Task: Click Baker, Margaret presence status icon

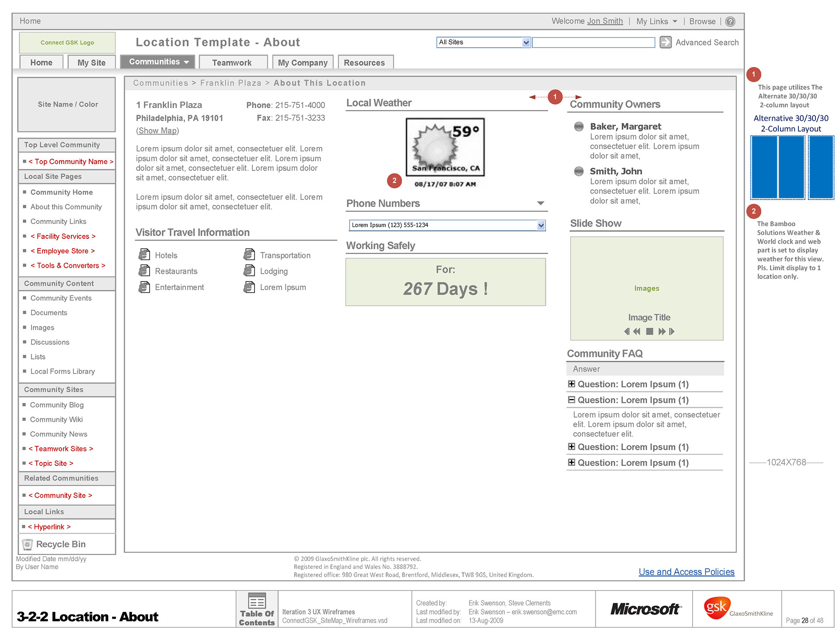Action: pyautogui.click(x=578, y=126)
